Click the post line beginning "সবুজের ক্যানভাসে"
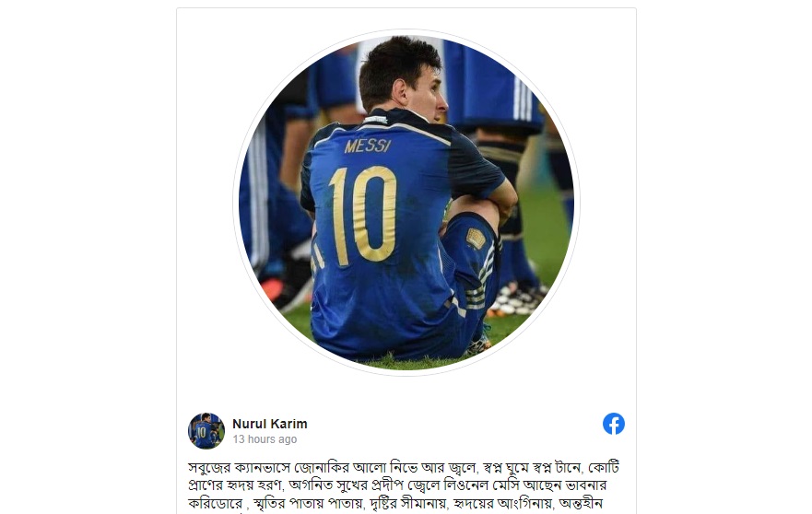This screenshot has width=812, height=514. [404, 468]
